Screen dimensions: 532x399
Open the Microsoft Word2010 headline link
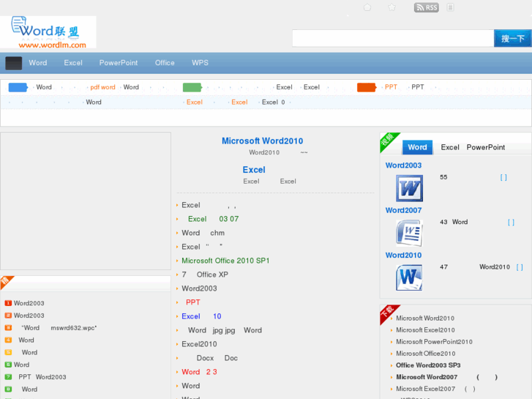coord(262,141)
